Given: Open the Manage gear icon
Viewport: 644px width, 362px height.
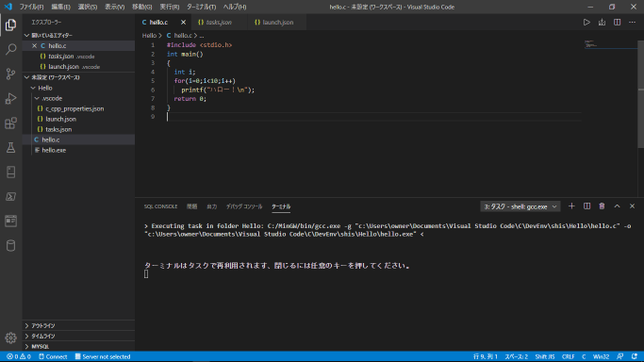Looking at the screenshot, I should click(x=10, y=337).
